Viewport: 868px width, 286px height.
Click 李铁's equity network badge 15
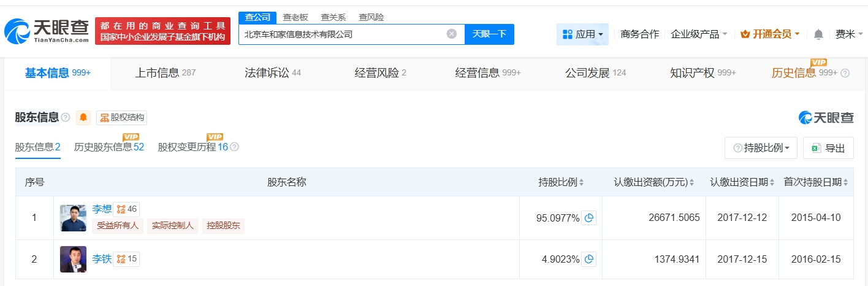coord(126,259)
